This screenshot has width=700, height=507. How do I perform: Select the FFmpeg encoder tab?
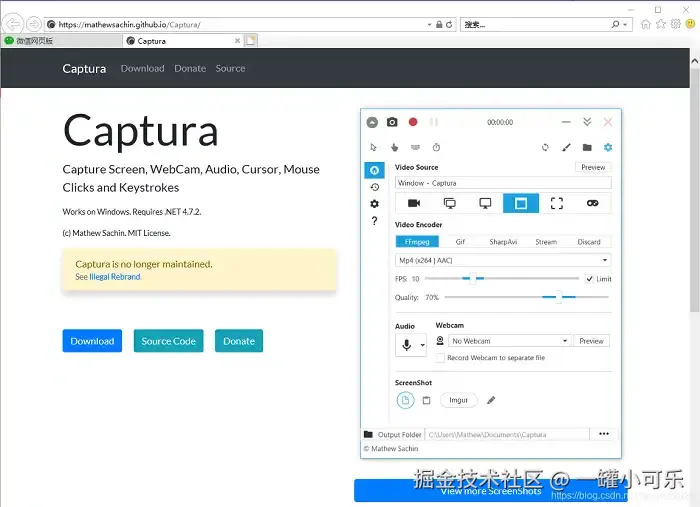point(417,242)
